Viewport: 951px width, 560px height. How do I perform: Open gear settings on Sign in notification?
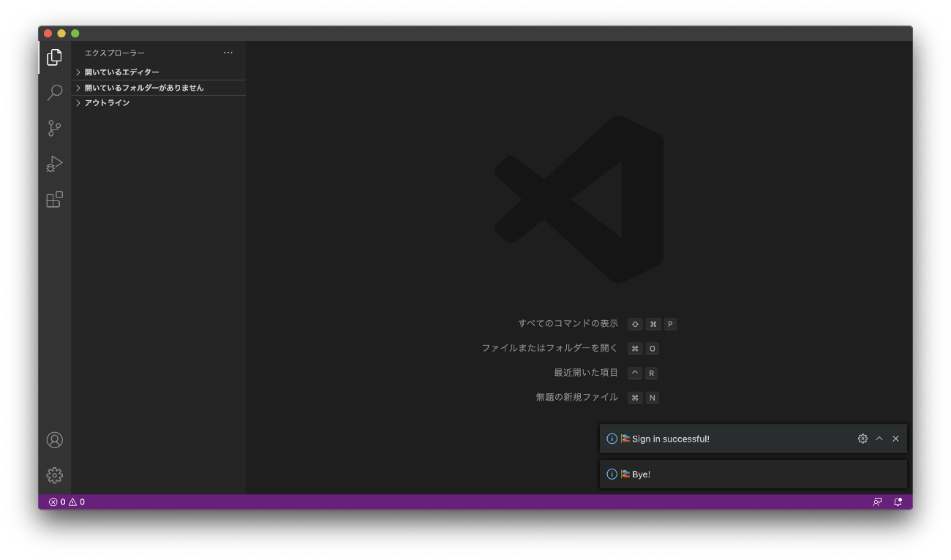coord(862,439)
